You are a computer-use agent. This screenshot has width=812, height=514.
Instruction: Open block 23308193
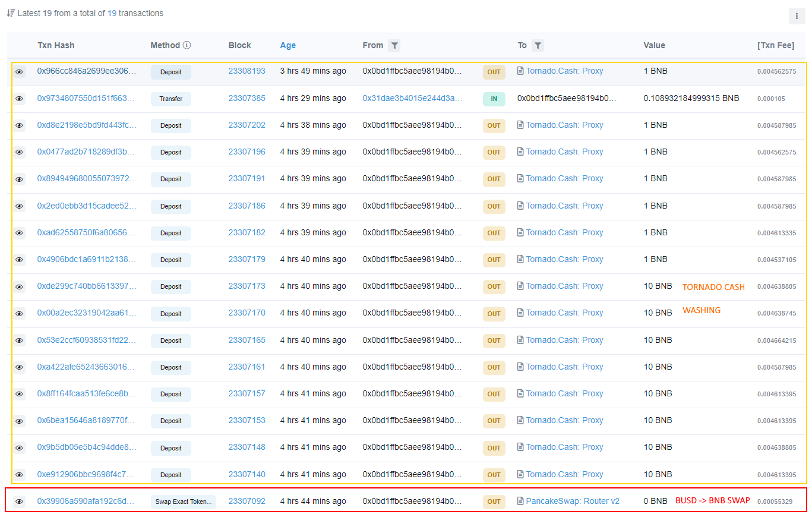click(247, 71)
